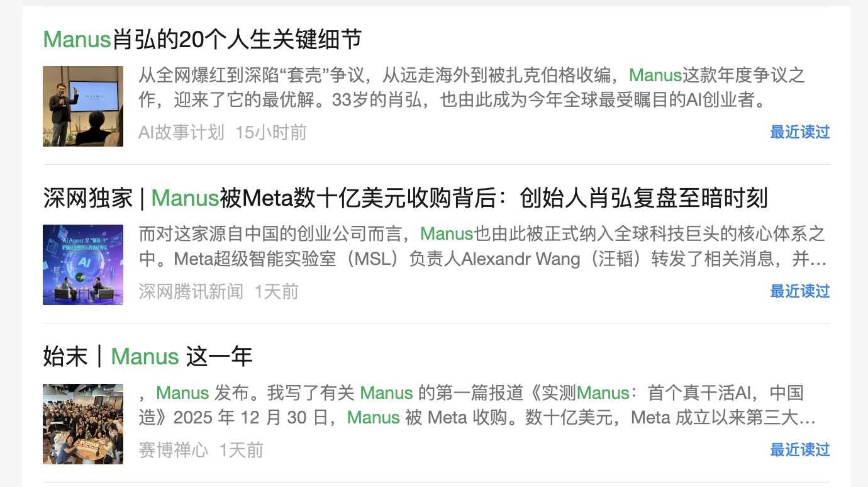The image size is (868, 487).
Task: Open the "AI故事计划" source account
Action: (181, 132)
